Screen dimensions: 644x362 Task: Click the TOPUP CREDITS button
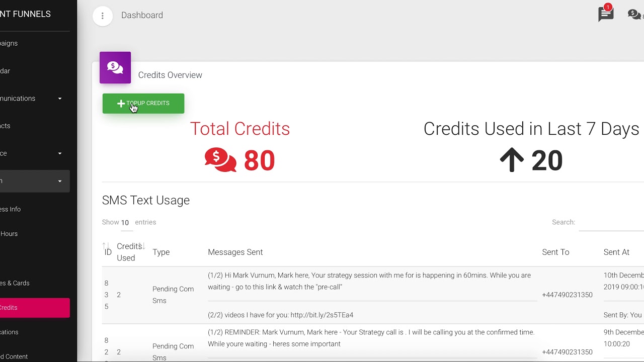tap(143, 104)
